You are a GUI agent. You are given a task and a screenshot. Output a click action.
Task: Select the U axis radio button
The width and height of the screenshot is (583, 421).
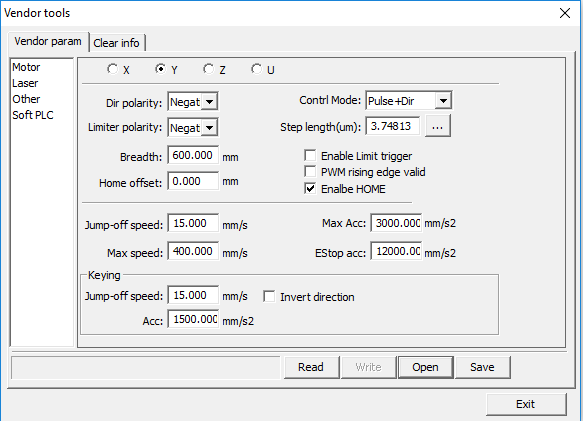[256, 69]
